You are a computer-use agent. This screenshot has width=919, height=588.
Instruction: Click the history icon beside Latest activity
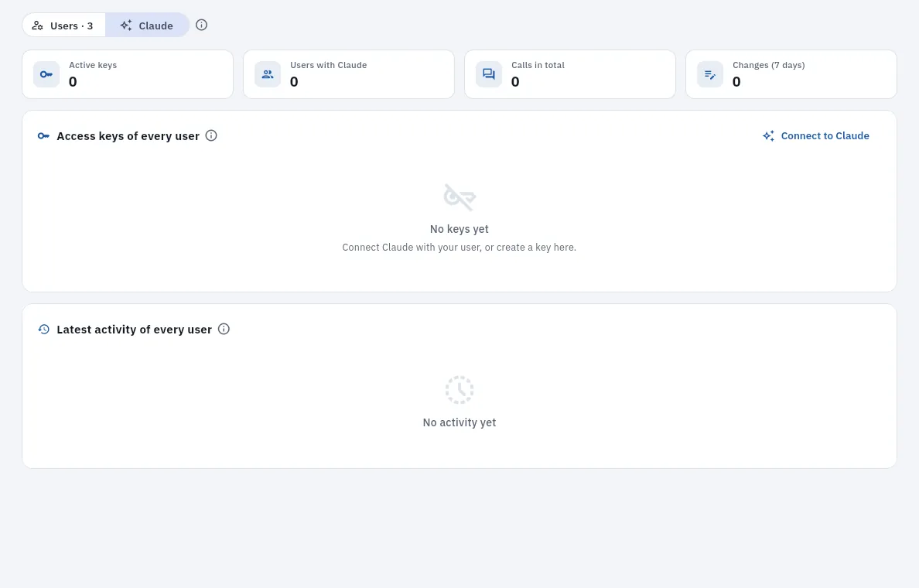(44, 330)
